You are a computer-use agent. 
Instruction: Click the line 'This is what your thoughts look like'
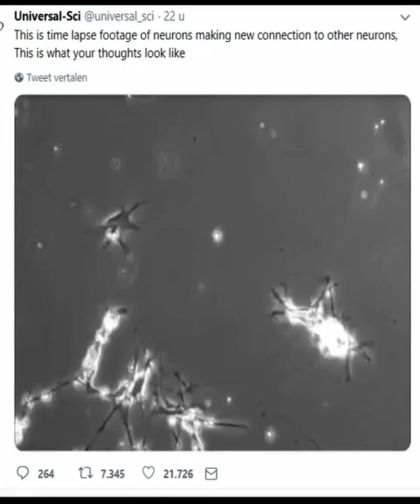click(x=100, y=53)
